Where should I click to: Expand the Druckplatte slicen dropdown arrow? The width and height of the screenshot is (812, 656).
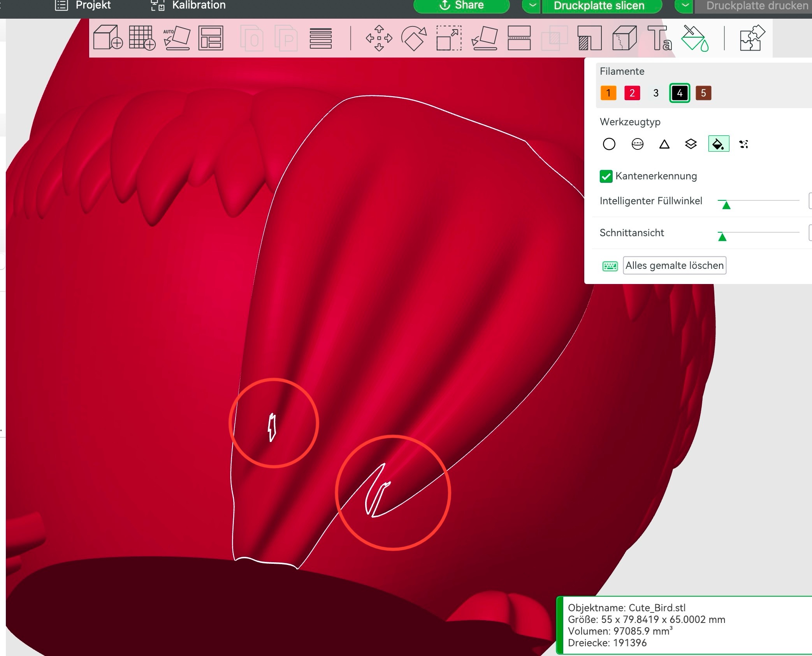point(533,5)
